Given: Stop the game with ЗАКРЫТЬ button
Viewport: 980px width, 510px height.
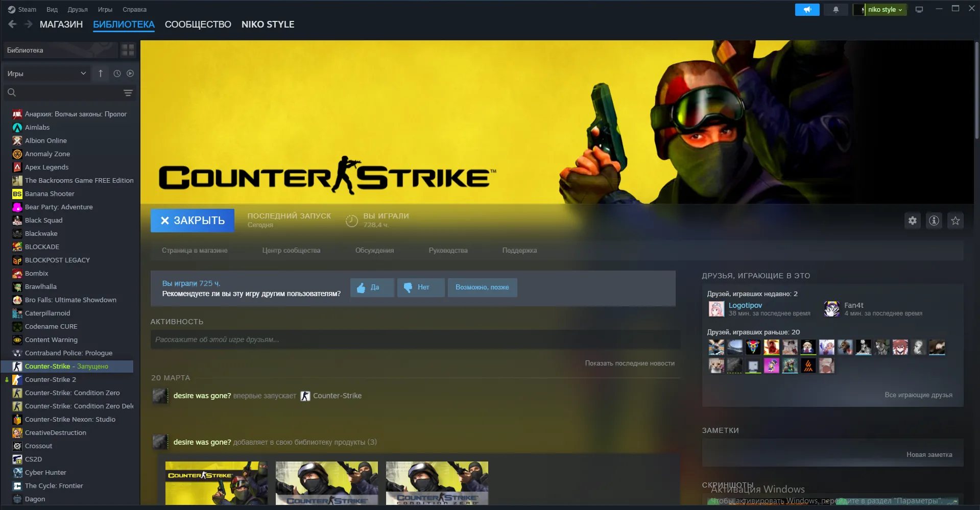Looking at the screenshot, I should pos(193,221).
